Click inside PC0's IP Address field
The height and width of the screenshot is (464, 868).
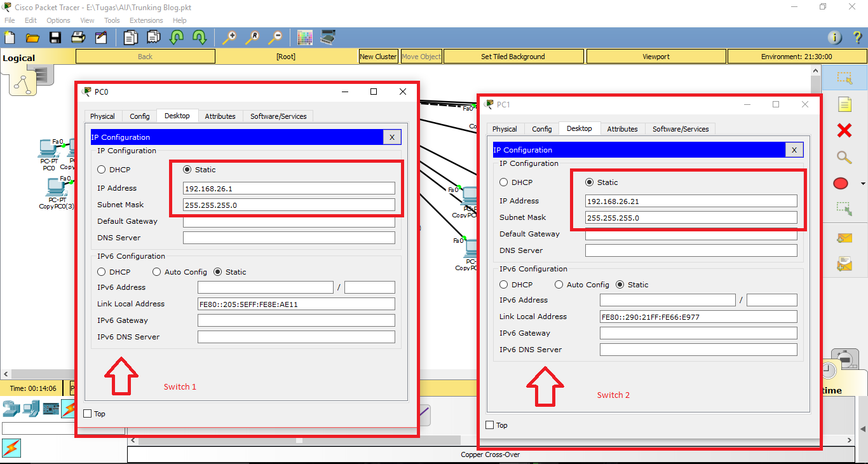(x=289, y=188)
